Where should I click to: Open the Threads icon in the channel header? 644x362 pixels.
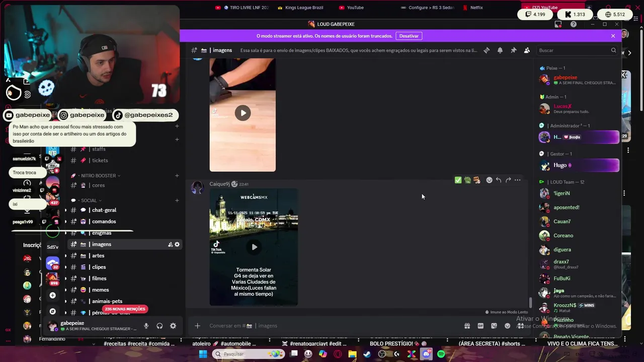pyautogui.click(x=487, y=50)
